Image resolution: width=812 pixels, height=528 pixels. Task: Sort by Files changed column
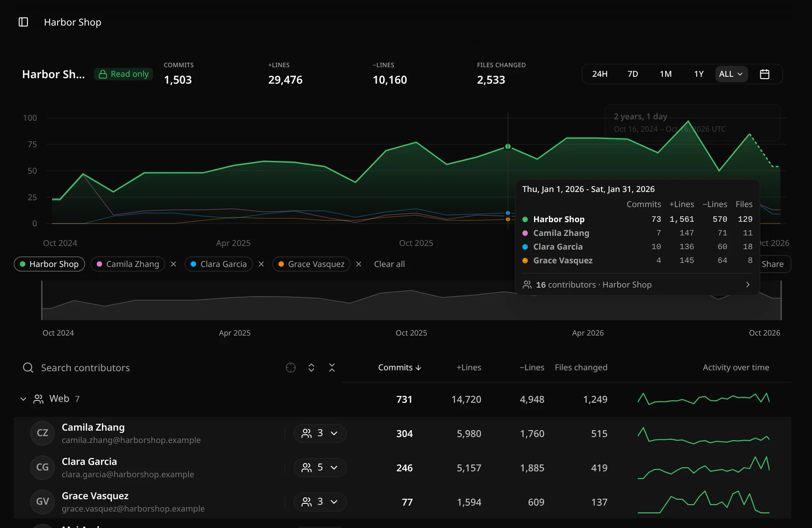tap(581, 368)
